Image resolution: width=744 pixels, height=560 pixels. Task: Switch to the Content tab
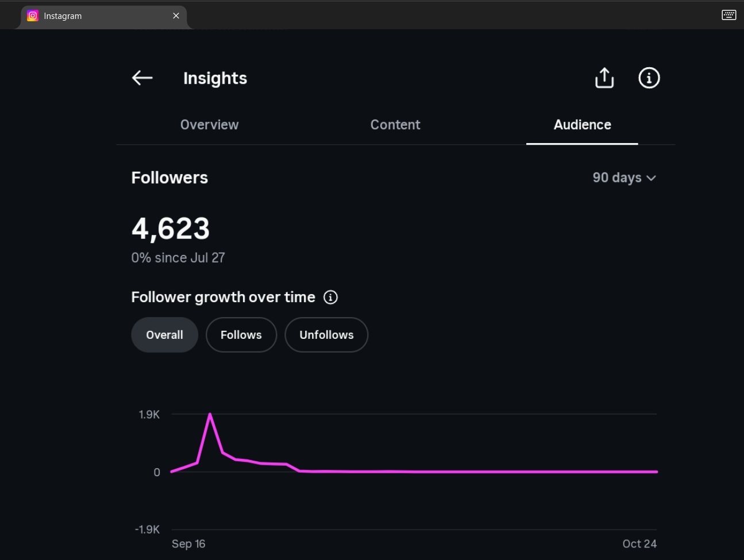[x=395, y=125]
